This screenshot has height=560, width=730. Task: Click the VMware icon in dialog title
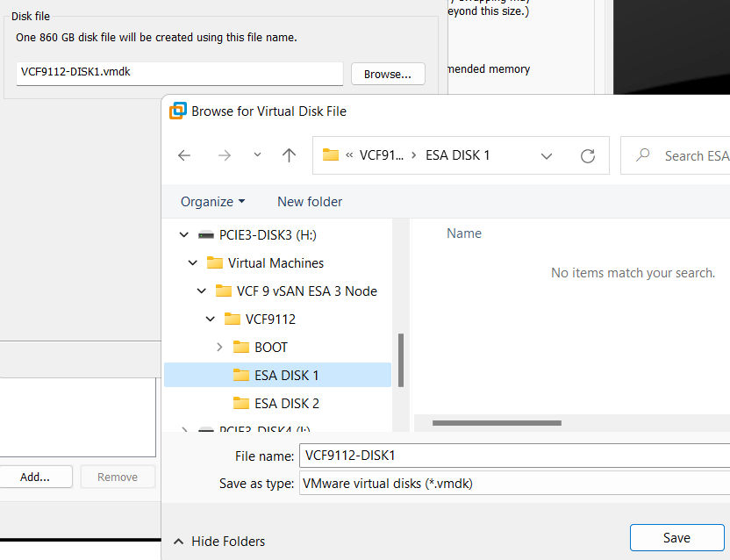pos(178,111)
